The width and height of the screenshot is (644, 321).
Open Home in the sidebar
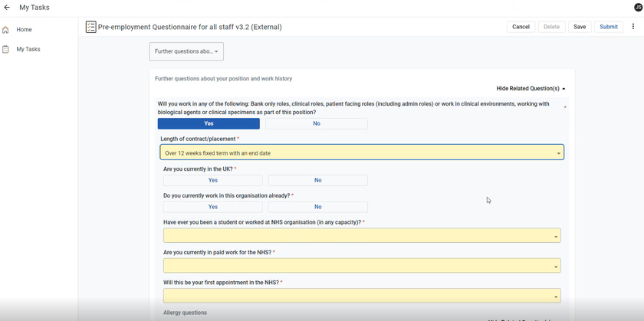[x=24, y=30]
